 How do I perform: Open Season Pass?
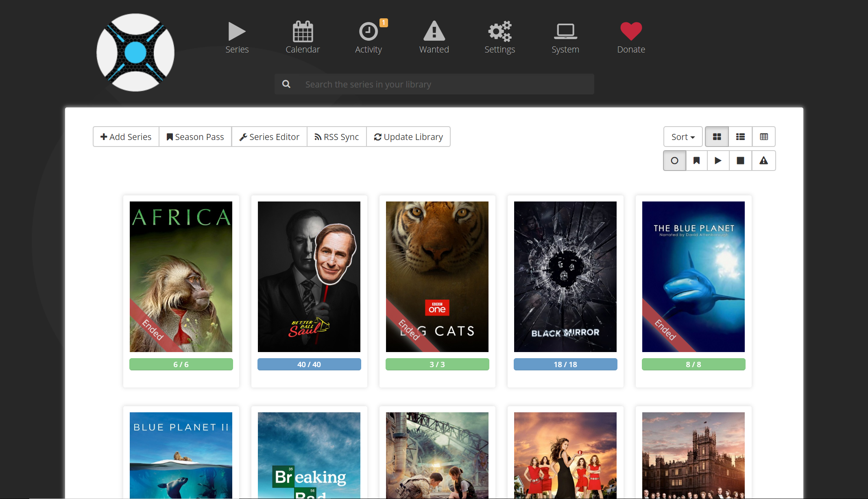tap(195, 137)
